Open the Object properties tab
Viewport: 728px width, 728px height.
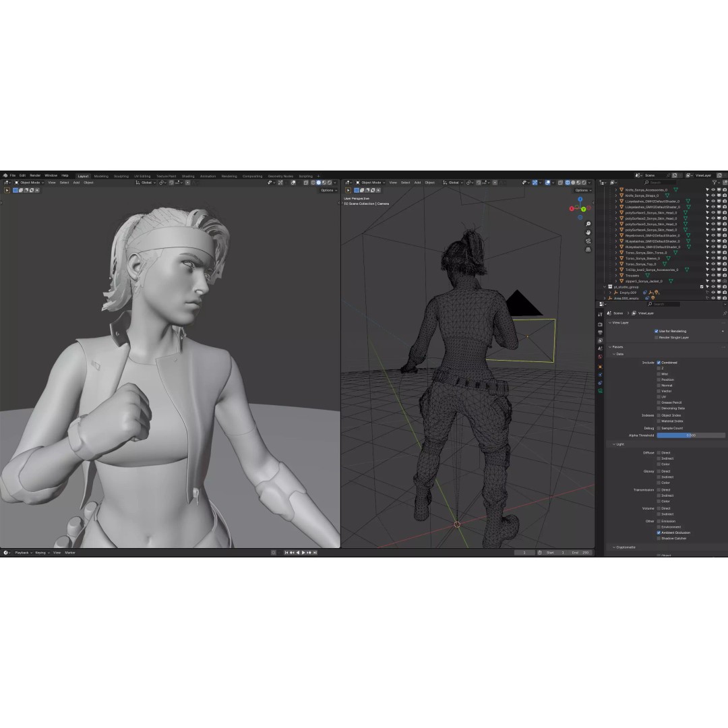[x=601, y=367]
